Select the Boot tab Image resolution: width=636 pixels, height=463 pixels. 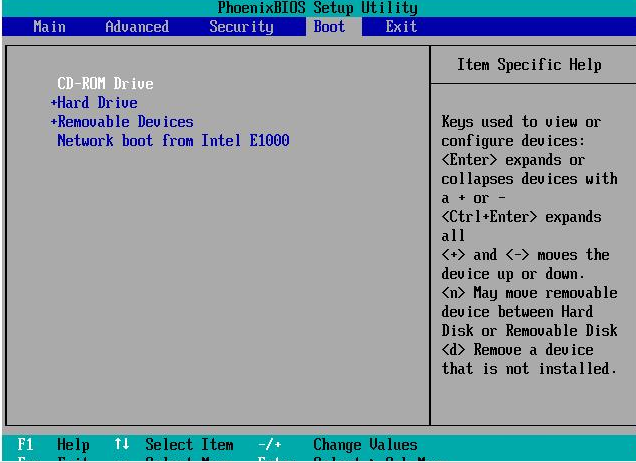(x=329, y=27)
